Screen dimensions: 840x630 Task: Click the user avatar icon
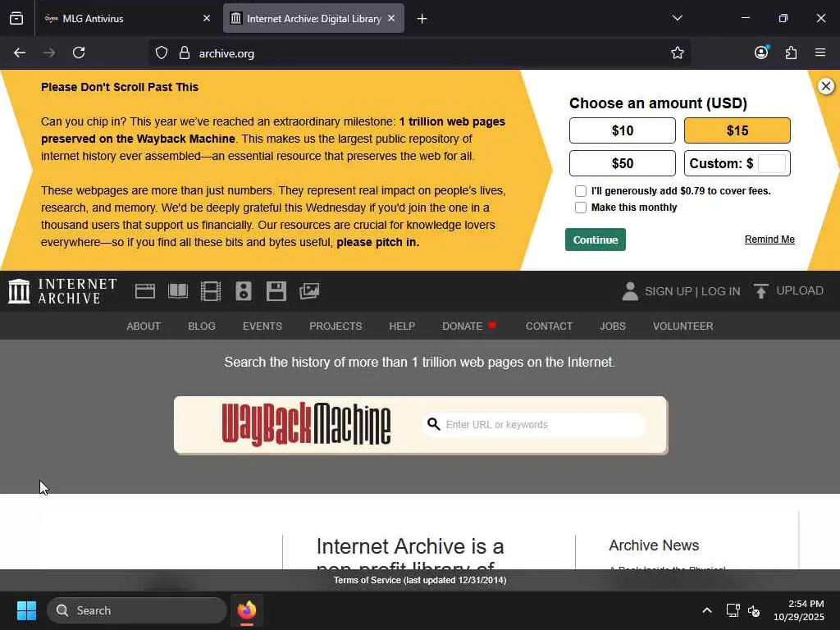click(x=630, y=291)
